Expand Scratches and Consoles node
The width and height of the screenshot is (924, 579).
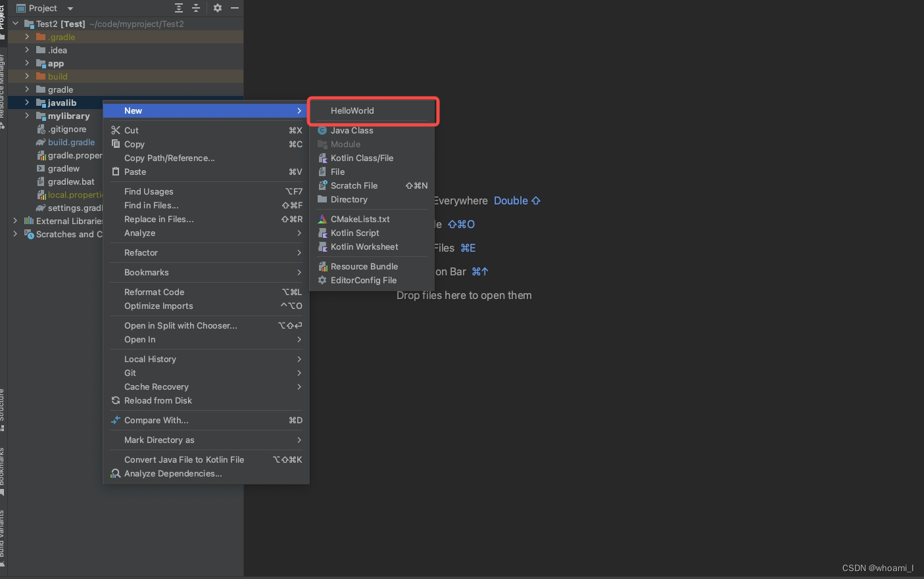pos(16,234)
